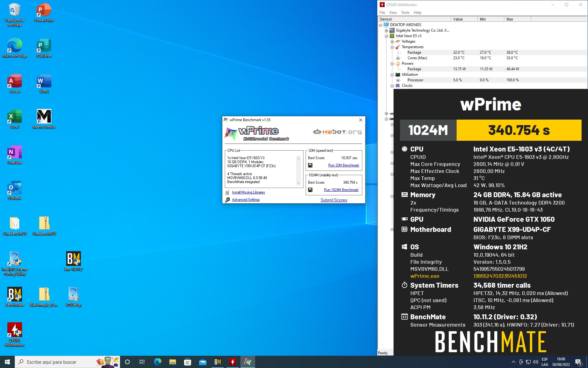Open Advanced Settings in wPrime
The width and height of the screenshot is (588, 368).
(x=246, y=200)
